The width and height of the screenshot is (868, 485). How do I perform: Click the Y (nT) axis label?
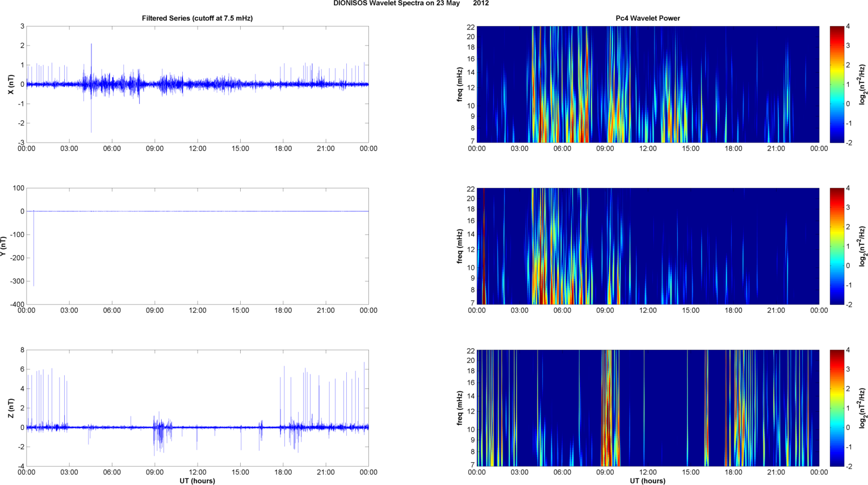click(x=3, y=246)
